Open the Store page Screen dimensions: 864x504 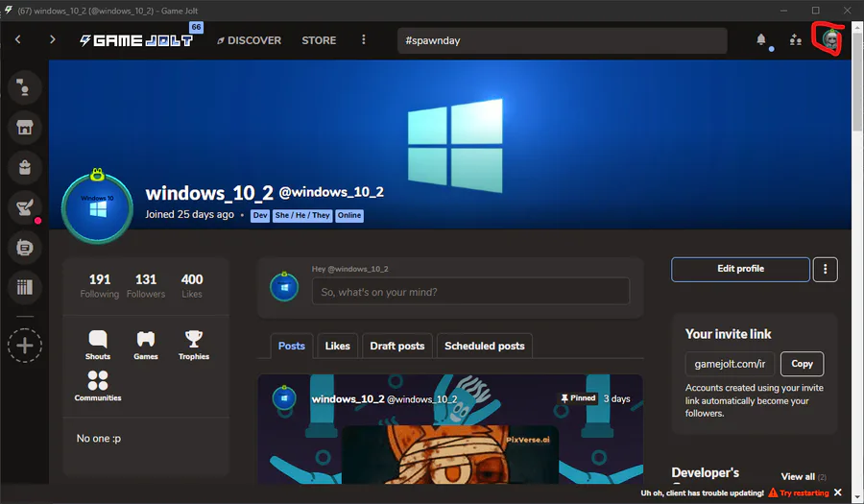coord(319,40)
